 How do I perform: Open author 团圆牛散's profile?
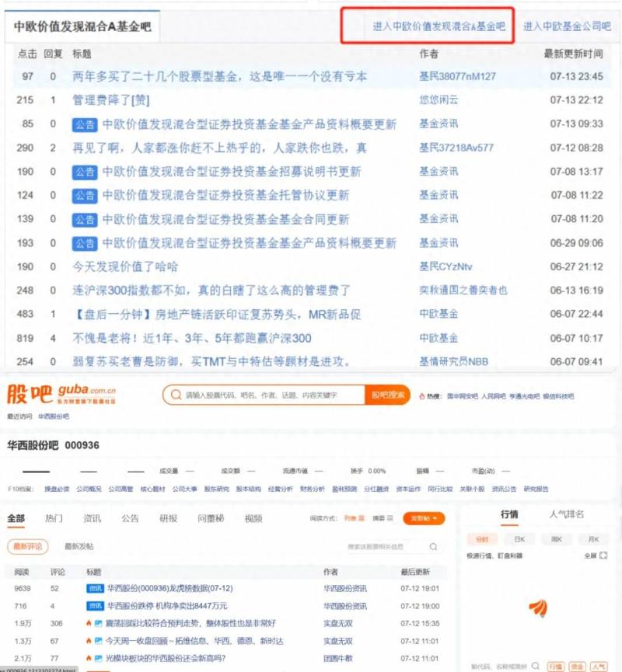[338, 658]
